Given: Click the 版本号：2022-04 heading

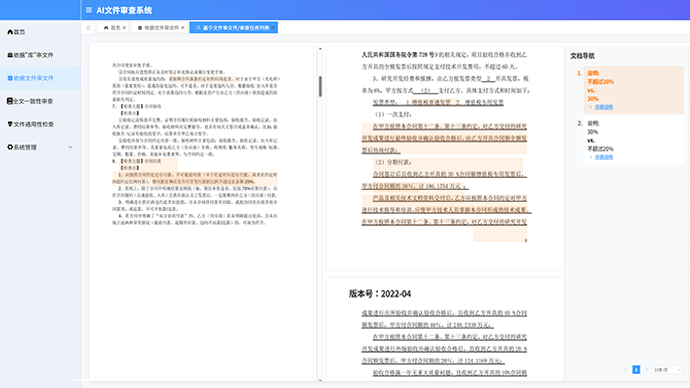Looking at the screenshot, I should (x=380, y=294).
